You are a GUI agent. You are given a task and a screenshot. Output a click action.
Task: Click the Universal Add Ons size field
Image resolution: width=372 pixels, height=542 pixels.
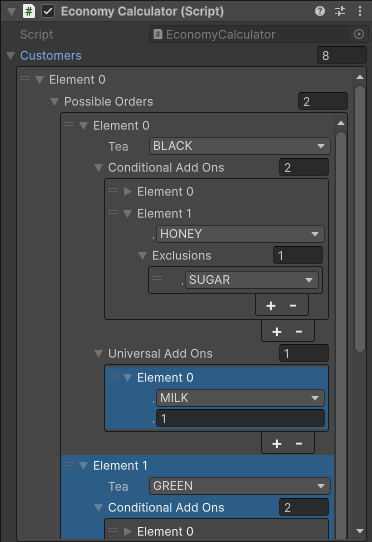pos(304,354)
